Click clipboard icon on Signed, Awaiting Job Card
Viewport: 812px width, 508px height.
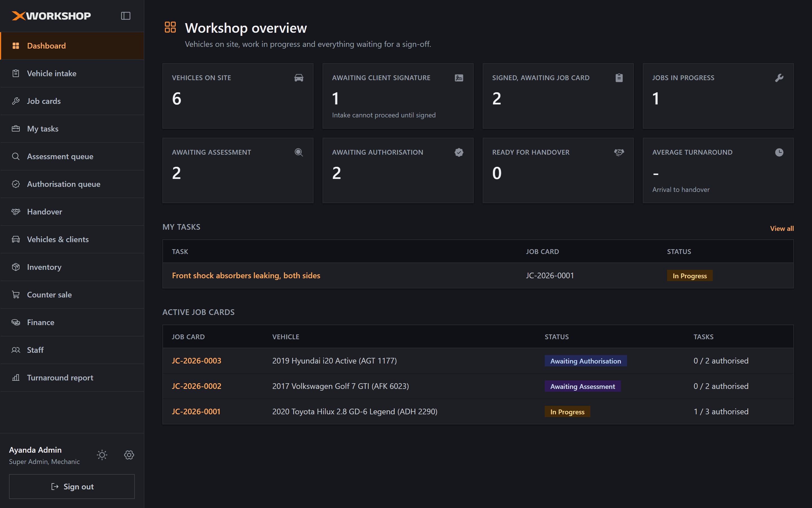point(619,78)
